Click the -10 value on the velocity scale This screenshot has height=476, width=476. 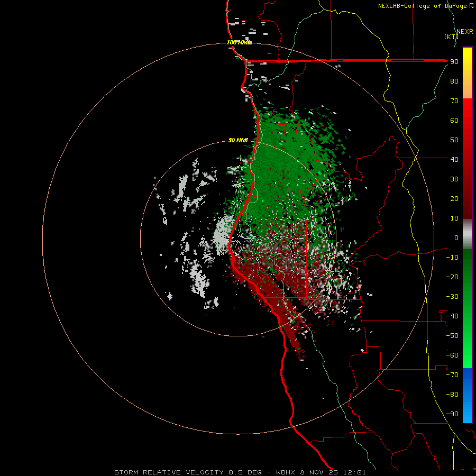coord(452,258)
